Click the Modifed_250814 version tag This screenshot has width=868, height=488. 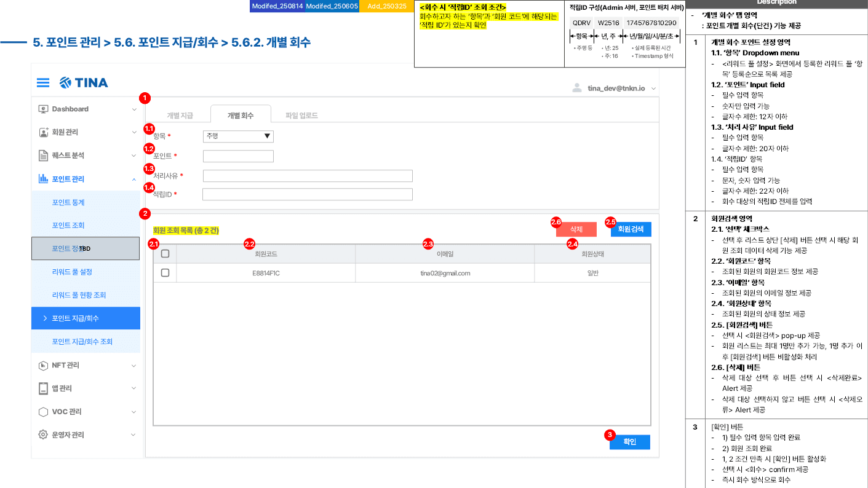277,6
